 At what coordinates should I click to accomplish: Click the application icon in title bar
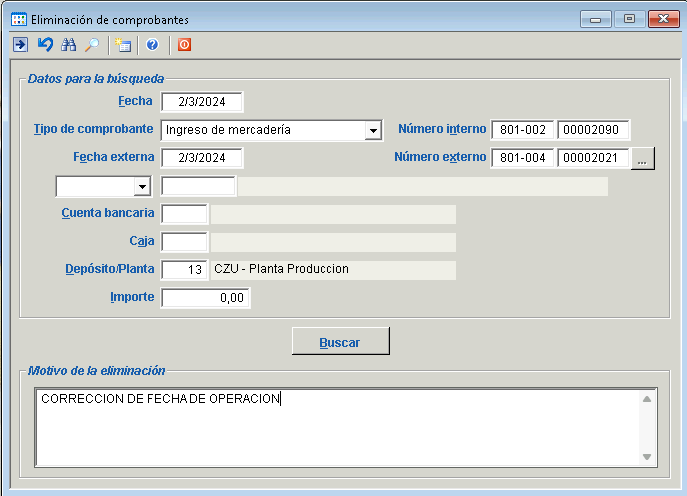point(19,19)
